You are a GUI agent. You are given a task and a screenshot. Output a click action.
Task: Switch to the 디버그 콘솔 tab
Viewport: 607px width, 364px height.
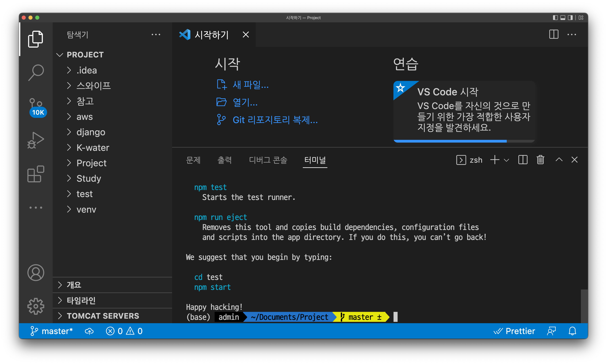point(268,160)
